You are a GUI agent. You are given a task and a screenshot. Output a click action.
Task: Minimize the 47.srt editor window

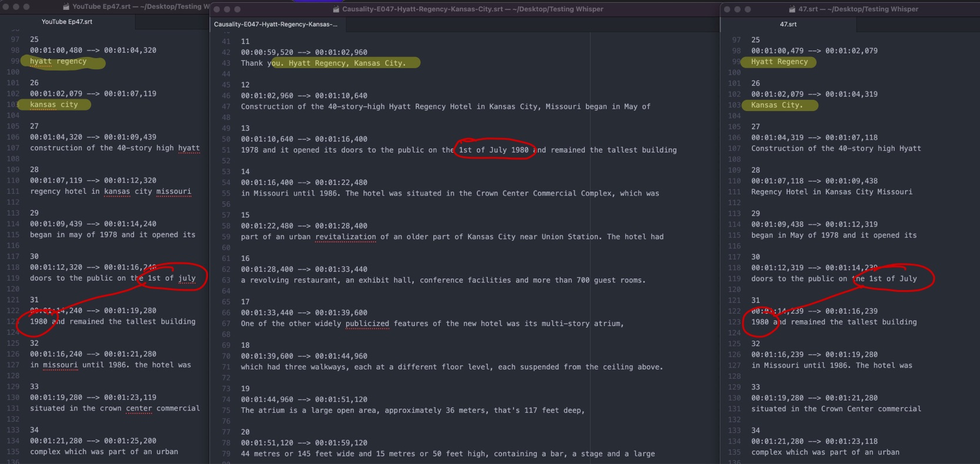[x=737, y=9]
